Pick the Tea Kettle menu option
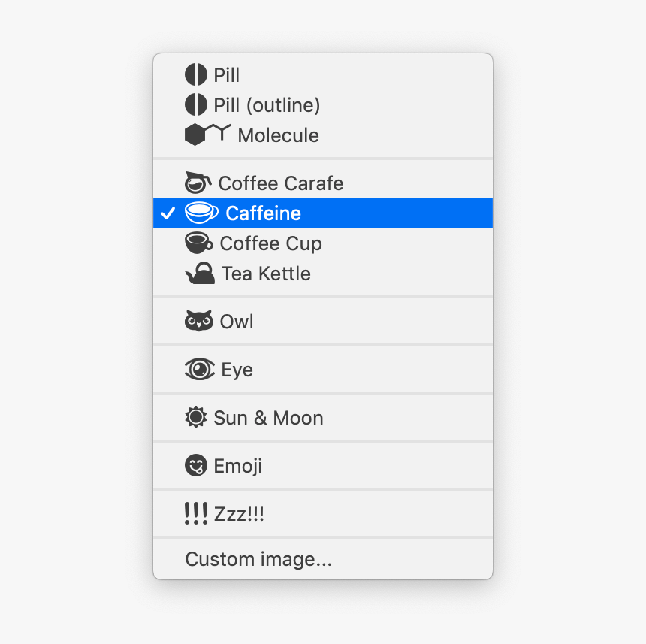 click(266, 274)
